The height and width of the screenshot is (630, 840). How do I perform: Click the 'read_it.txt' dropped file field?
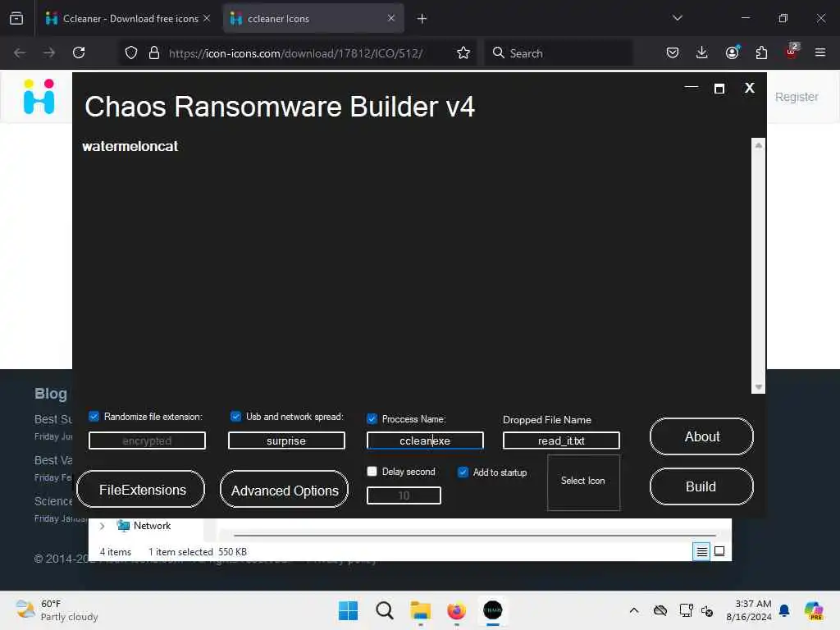tap(561, 441)
